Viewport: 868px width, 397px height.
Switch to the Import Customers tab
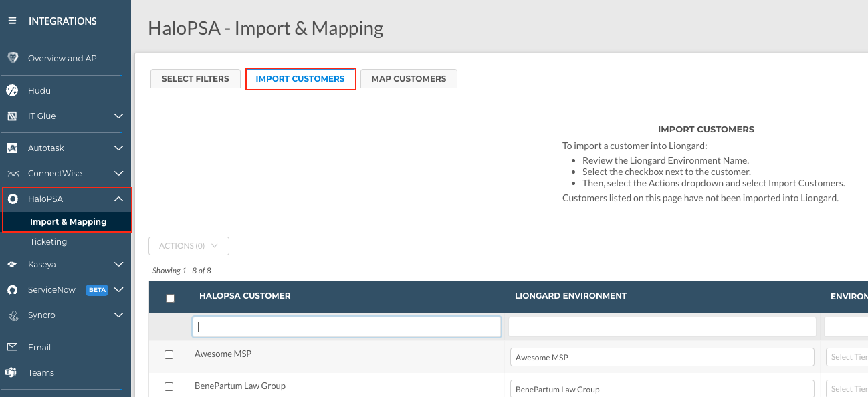300,78
